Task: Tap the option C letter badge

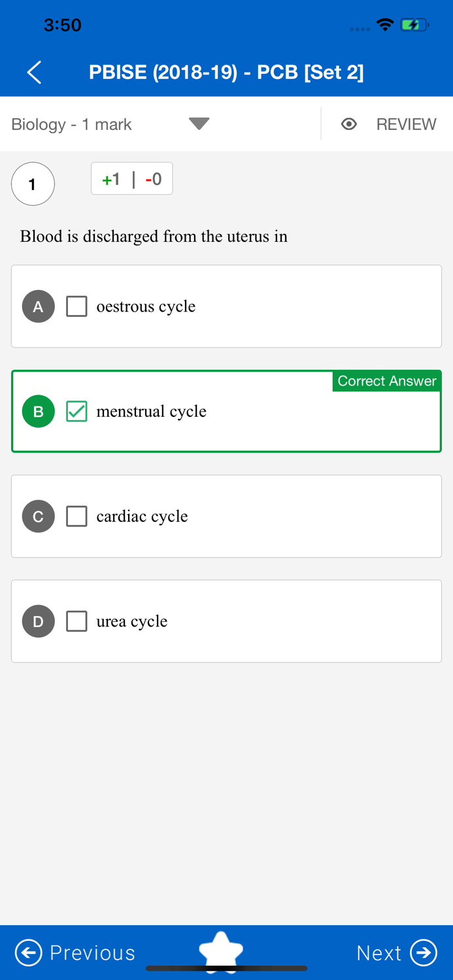Action: coord(39,516)
